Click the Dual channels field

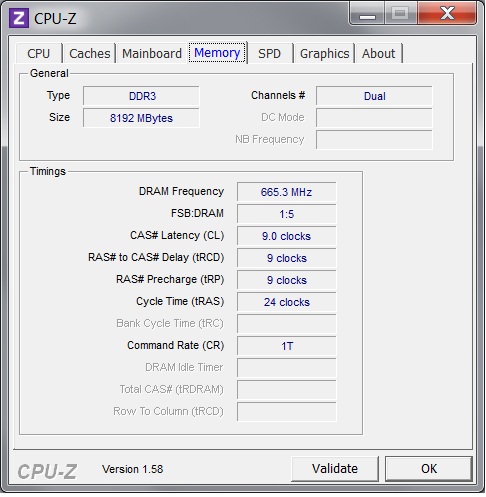tap(374, 96)
